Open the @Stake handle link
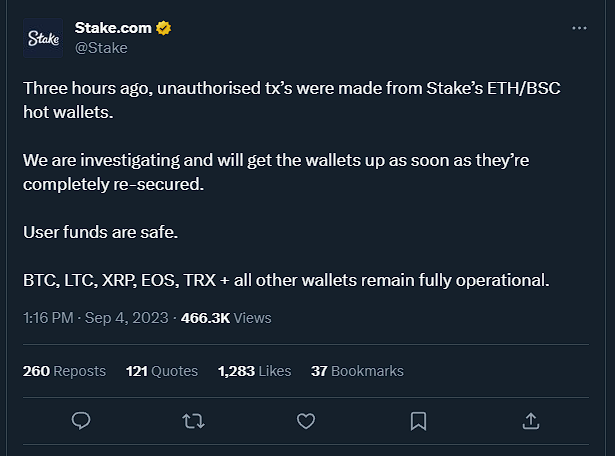The image size is (615, 456). coord(101,48)
